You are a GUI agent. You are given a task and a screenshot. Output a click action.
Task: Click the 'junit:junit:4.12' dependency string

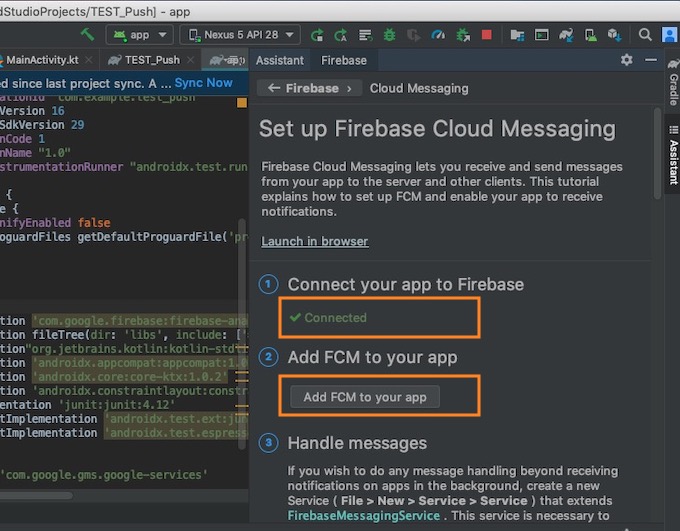119,405
